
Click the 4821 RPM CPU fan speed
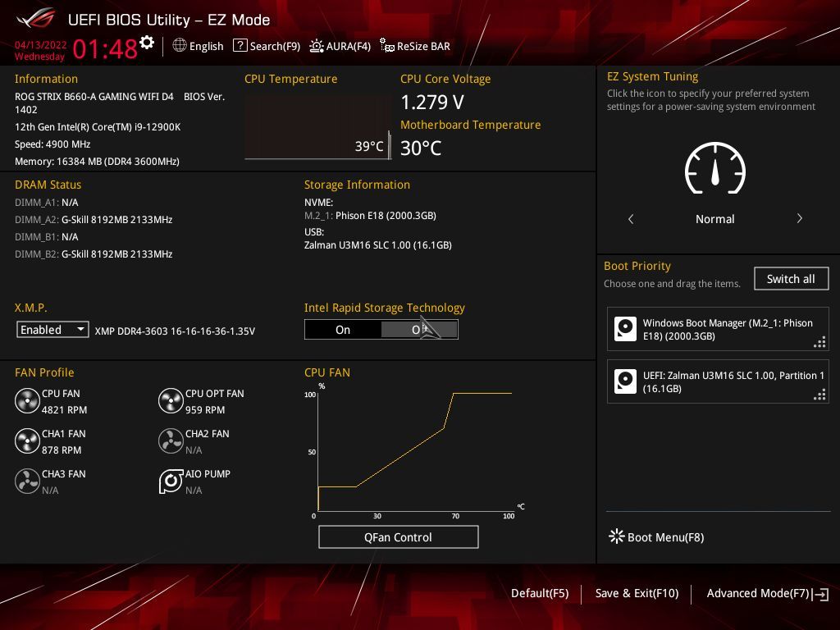64,410
